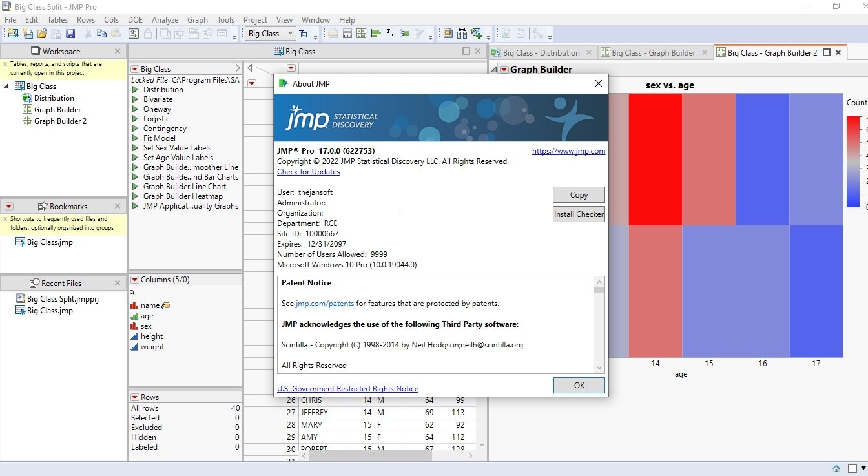Viewport: 868px width, 476px height.
Task: Maximize the Big Class data table pane
Action: 466,51
